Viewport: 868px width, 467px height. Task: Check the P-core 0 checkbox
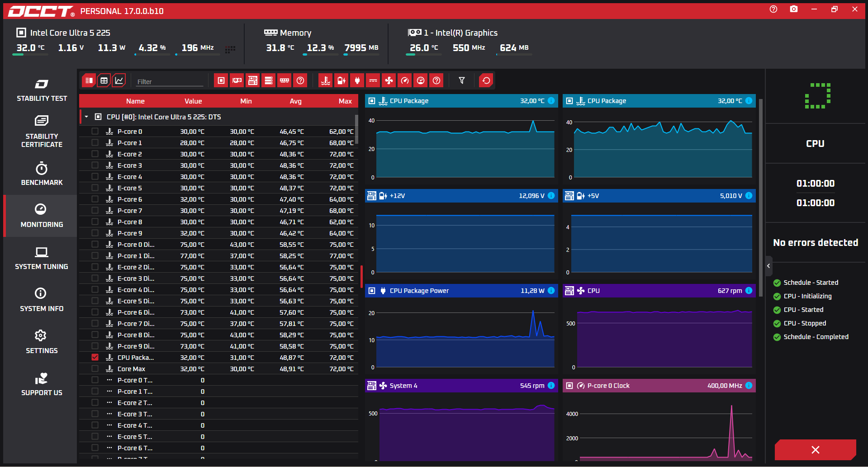(x=95, y=131)
